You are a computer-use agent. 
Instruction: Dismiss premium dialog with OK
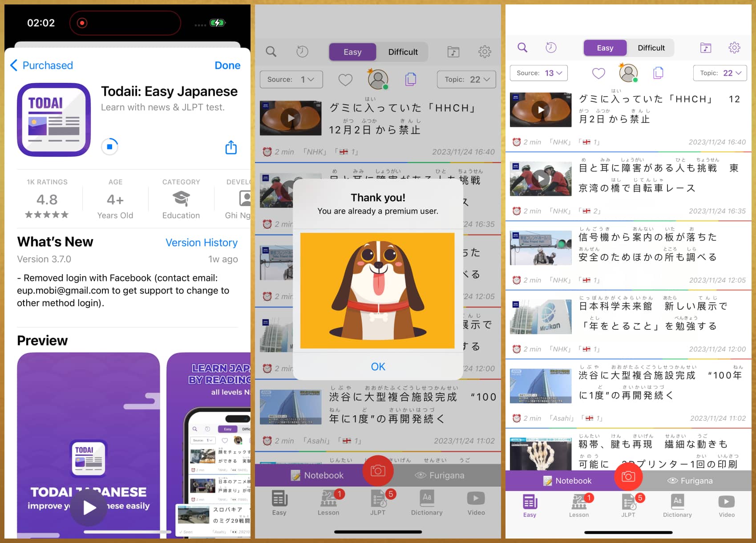[378, 366]
